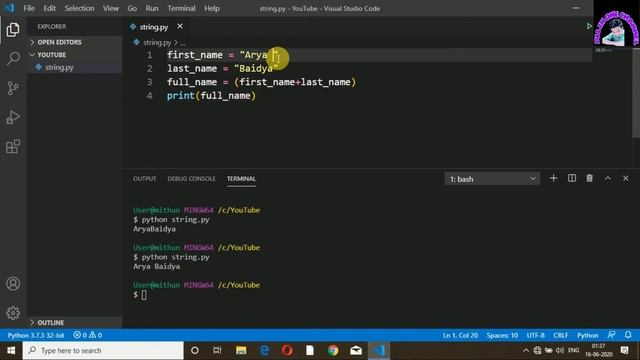Open the volume icon in system tray
Screen dimensions: 640x360
560,351
